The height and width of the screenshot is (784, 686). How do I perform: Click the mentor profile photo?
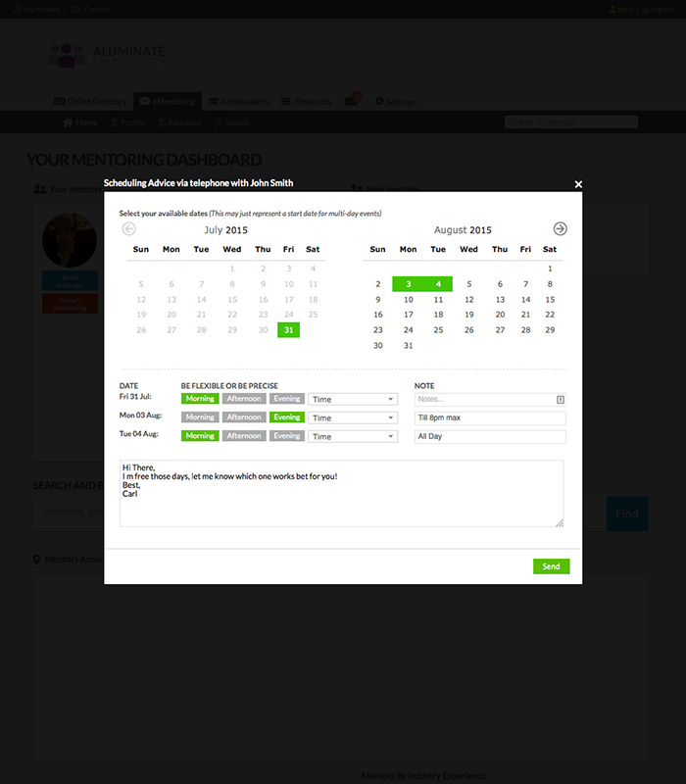pyautogui.click(x=70, y=240)
